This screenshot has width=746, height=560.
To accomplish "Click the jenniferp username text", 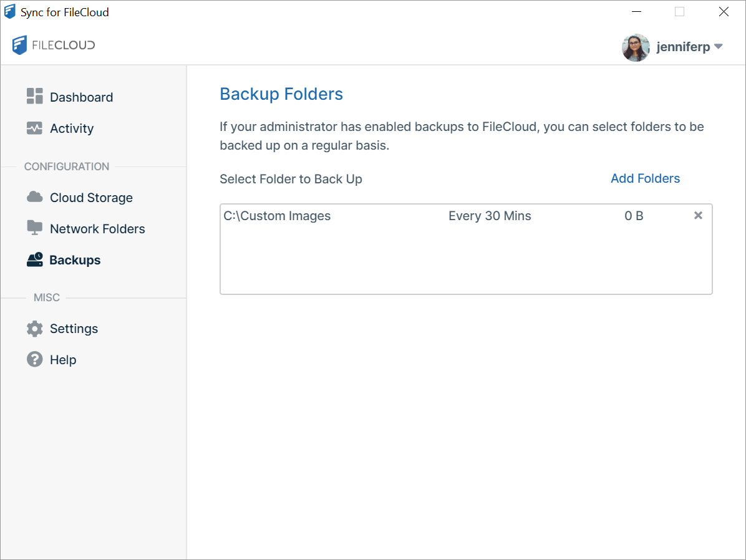I will tap(683, 47).
